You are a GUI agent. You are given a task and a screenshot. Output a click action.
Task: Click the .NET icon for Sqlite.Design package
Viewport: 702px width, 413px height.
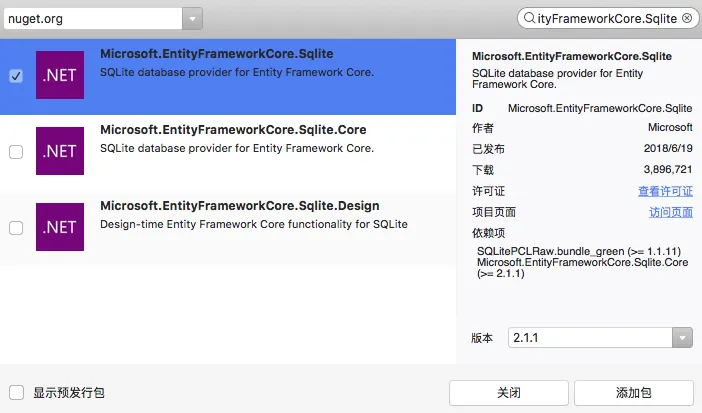59,227
